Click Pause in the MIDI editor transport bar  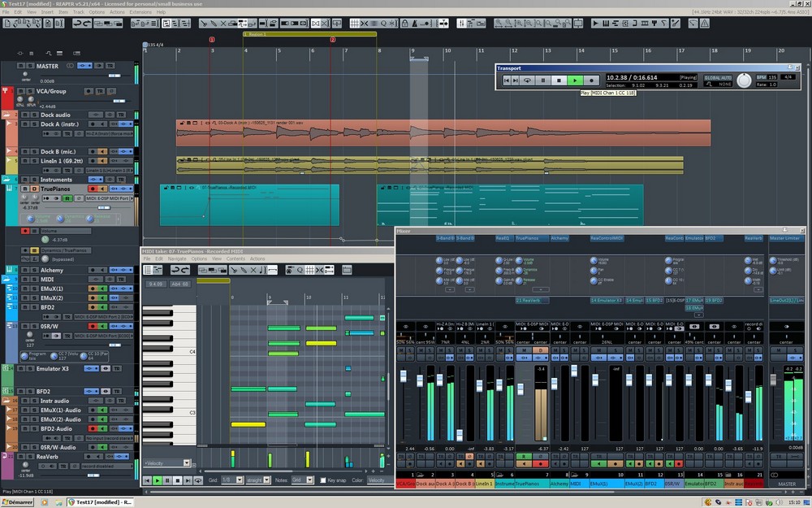tap(167, 480)
